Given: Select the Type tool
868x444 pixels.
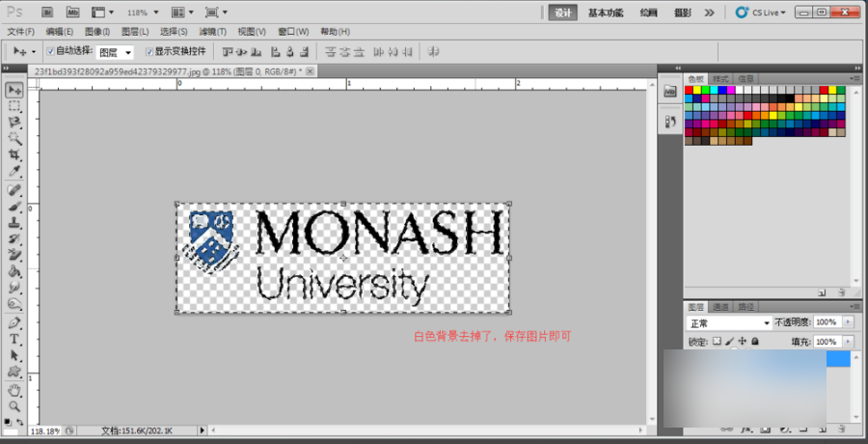Looking at the screenshot, I should click(x=14, y=339).
